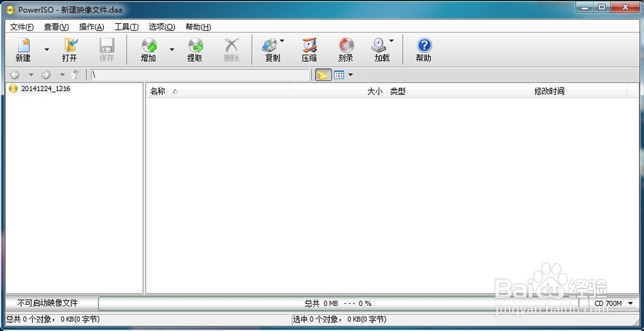Screen dimensions: 644x331
Task: Click the view mode grid icon
Action: (x=339, y=75)
